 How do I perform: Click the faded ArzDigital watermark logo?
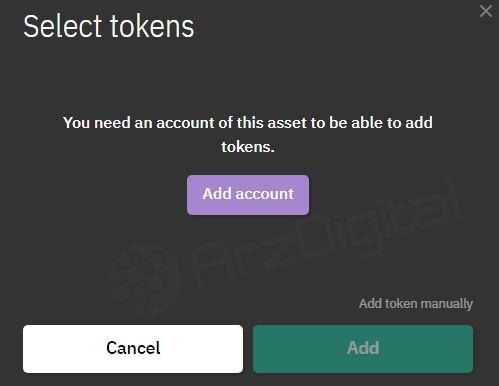click(143, 280)
